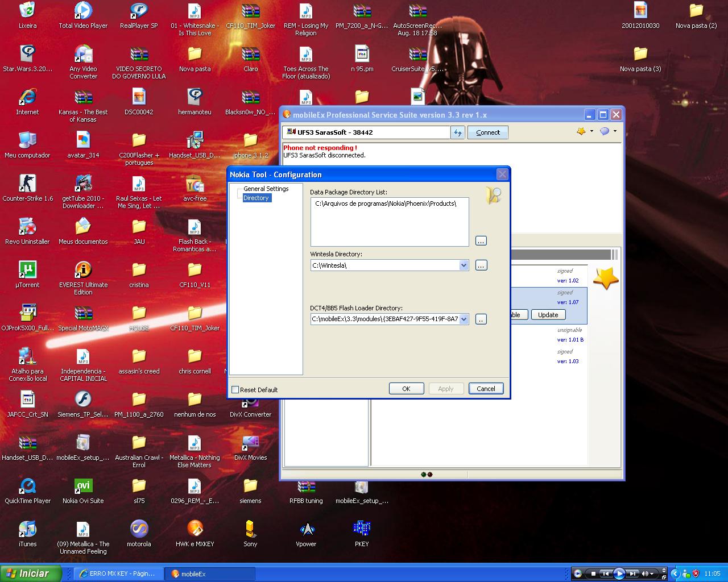Open Lixeira recycle bin icon
Screen dimensions: 728x582
(27, 16)
